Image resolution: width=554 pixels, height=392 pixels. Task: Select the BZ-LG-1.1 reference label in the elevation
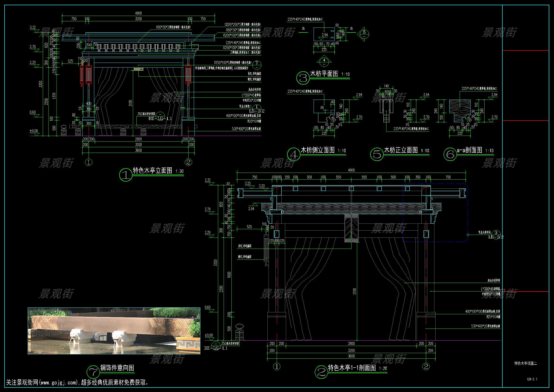160,119
